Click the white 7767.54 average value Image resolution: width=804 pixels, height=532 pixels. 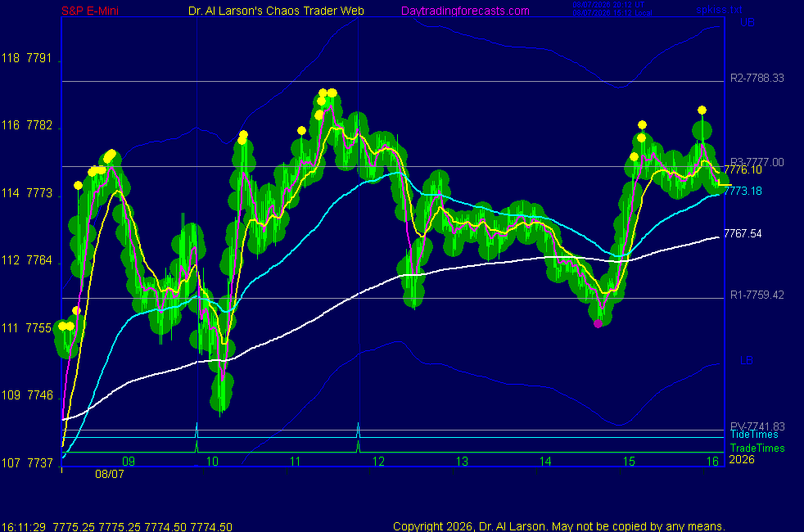click(743, 234)
